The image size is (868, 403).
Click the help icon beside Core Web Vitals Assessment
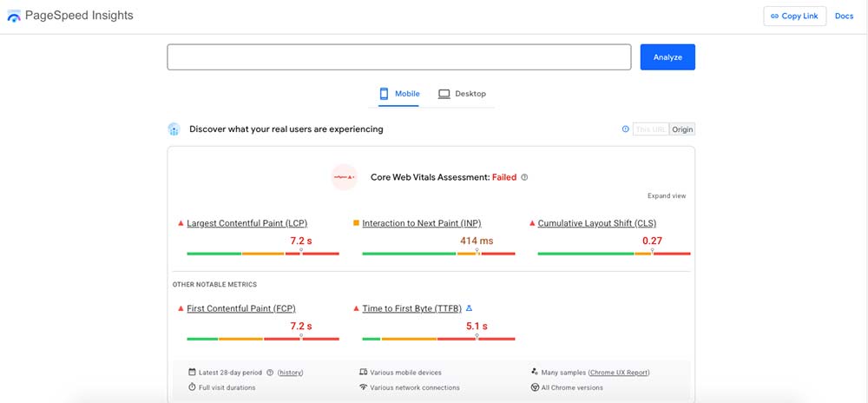524,177
